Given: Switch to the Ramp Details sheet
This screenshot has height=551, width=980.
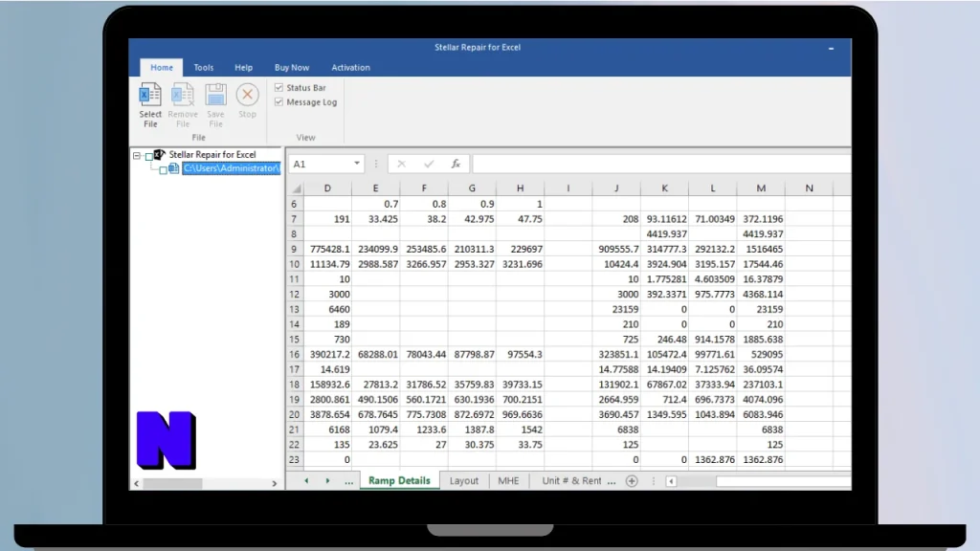Looking at the screenshot, I should tap(399, 480).
